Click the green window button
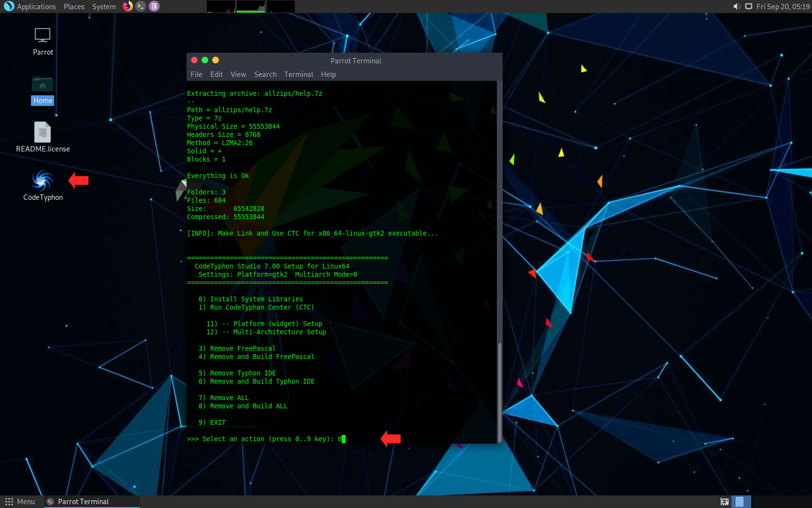812x508 pixels. [x=205, y=60]
